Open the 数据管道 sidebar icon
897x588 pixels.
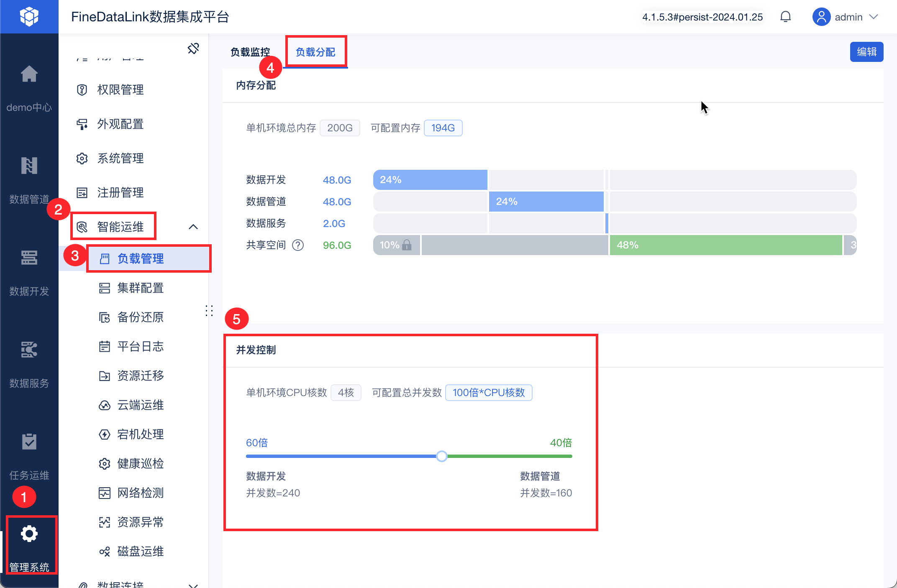click(x=29, y=166)
